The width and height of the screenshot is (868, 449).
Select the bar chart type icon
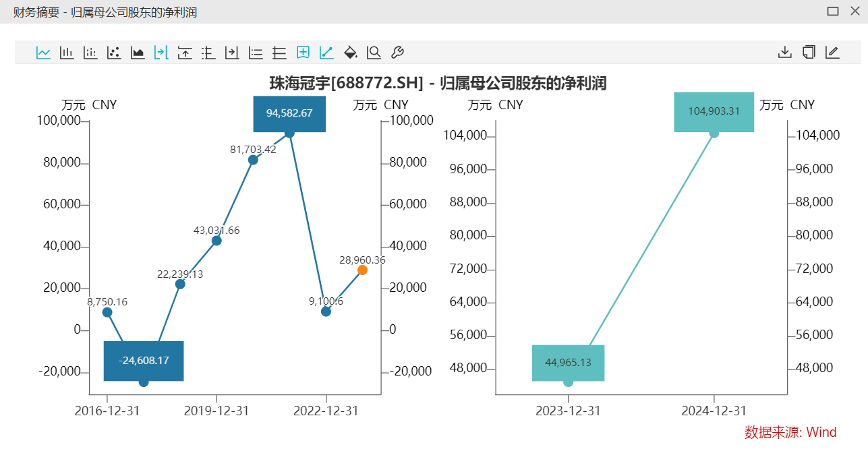pos(67,53)
